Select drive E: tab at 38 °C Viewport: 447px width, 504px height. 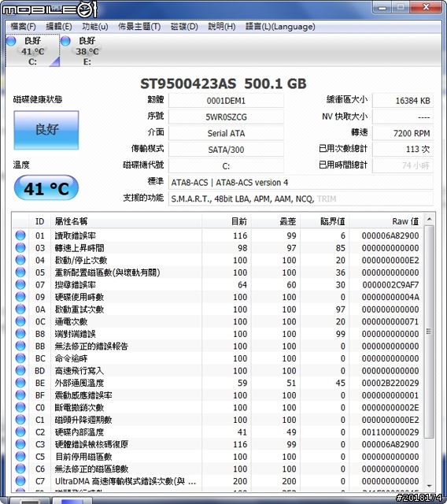[87, 50]
